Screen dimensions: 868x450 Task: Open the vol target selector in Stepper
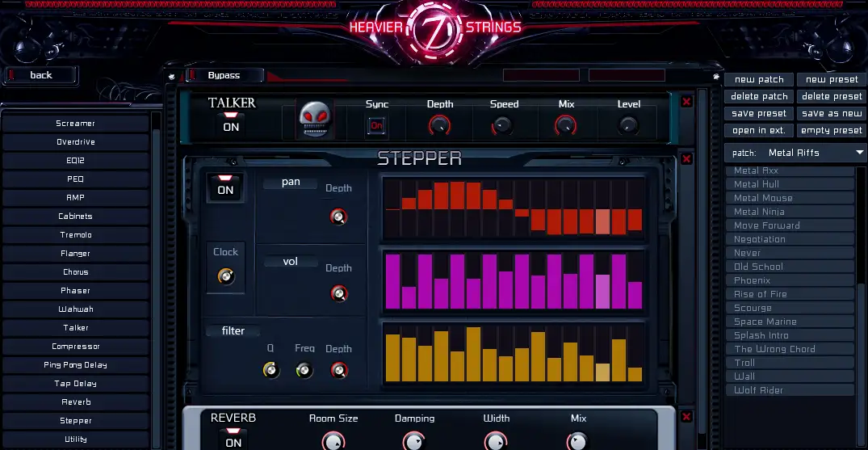click(x=291, y=261)
